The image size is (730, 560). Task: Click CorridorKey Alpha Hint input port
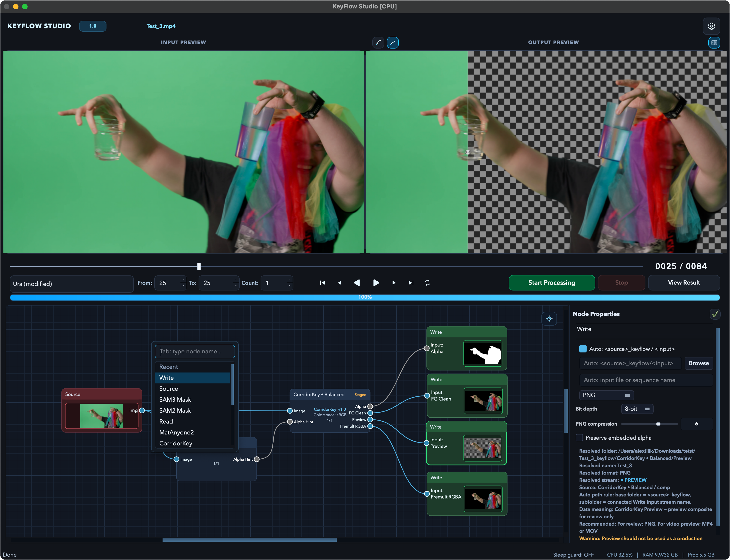click(x=290, y=422)
